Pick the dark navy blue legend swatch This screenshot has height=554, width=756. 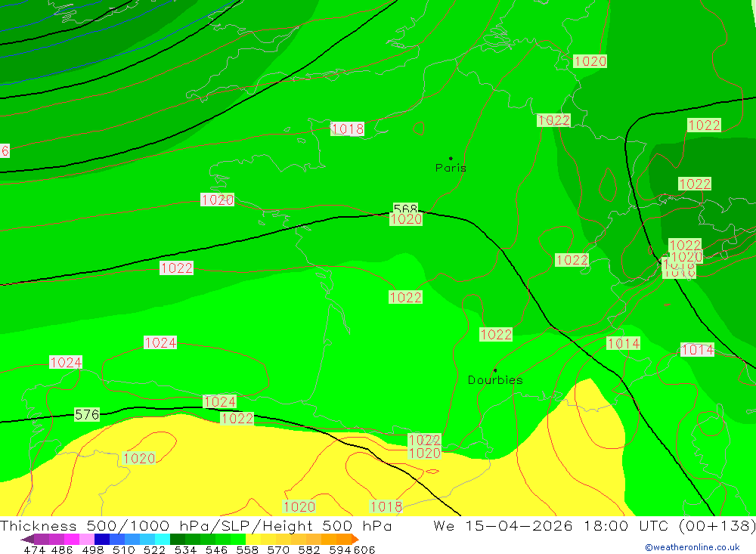pyautogui.click(x=102, y=539)
